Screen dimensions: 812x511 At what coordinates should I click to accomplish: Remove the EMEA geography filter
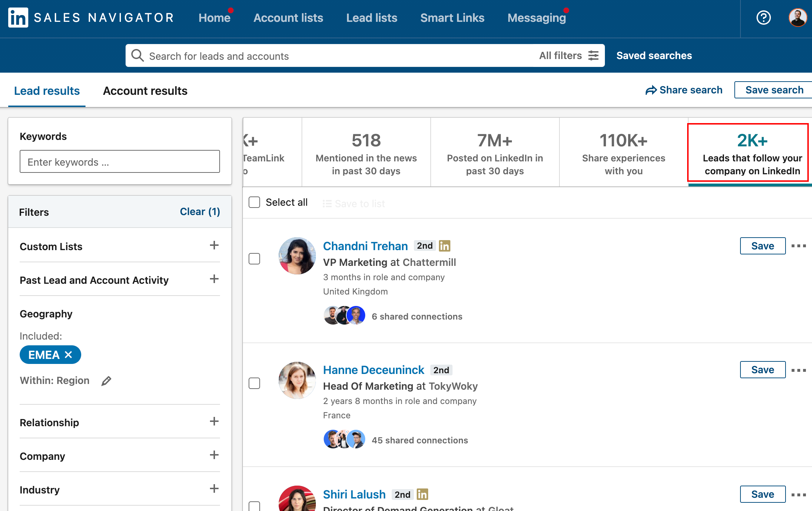pos(69,355)
